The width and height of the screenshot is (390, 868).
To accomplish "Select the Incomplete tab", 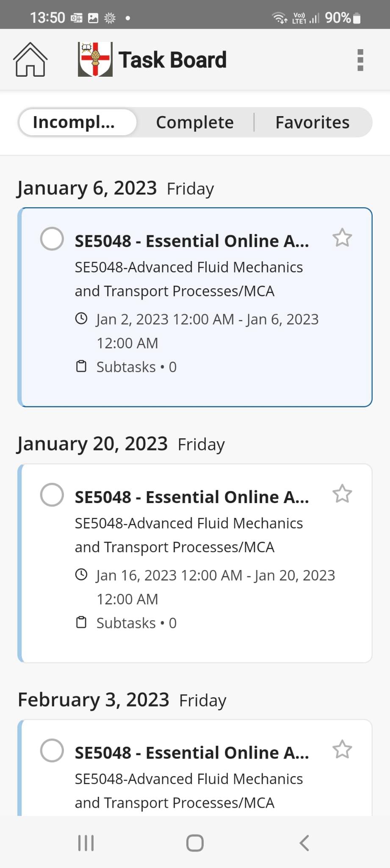I will [77, 122].
